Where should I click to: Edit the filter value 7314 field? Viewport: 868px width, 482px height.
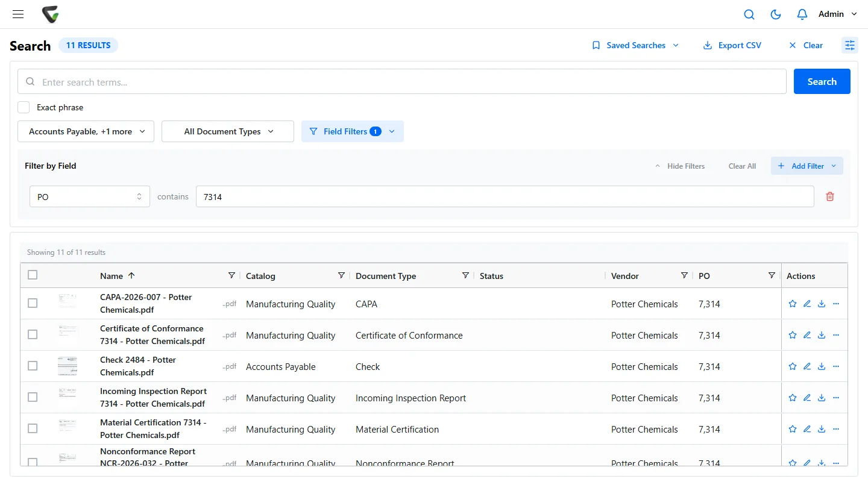coord(505,196)
